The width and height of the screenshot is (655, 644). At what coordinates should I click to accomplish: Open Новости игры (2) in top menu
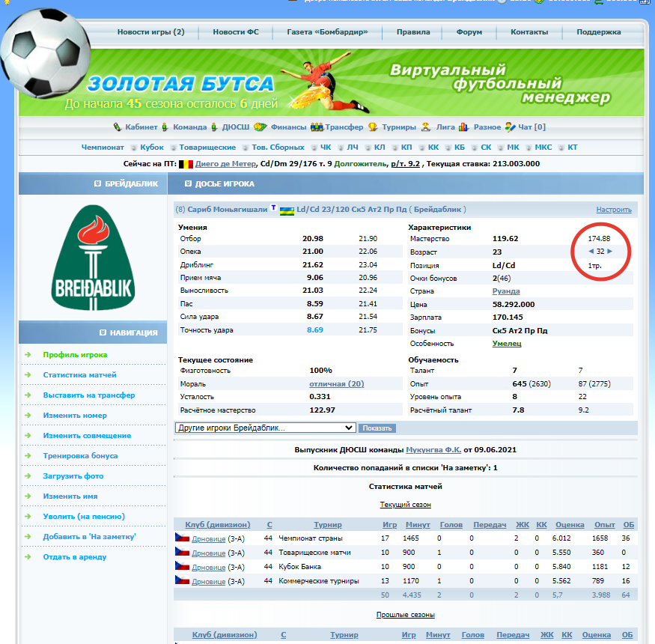[150, 32]
